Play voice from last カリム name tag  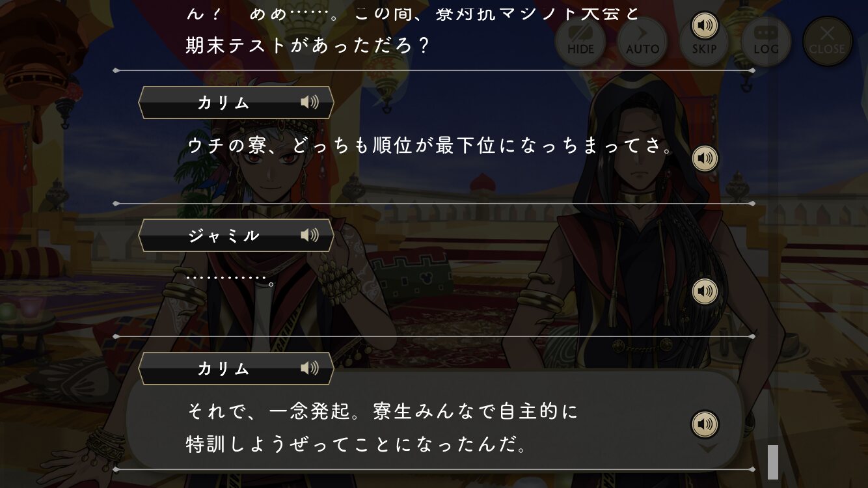pos(310,368)
